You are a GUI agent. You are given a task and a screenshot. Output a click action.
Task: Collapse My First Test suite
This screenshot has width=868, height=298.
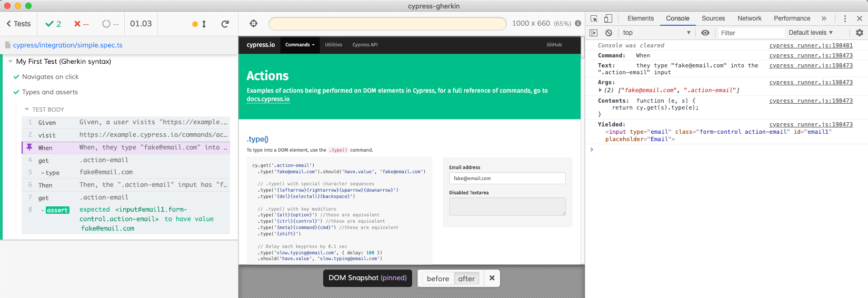11,62
